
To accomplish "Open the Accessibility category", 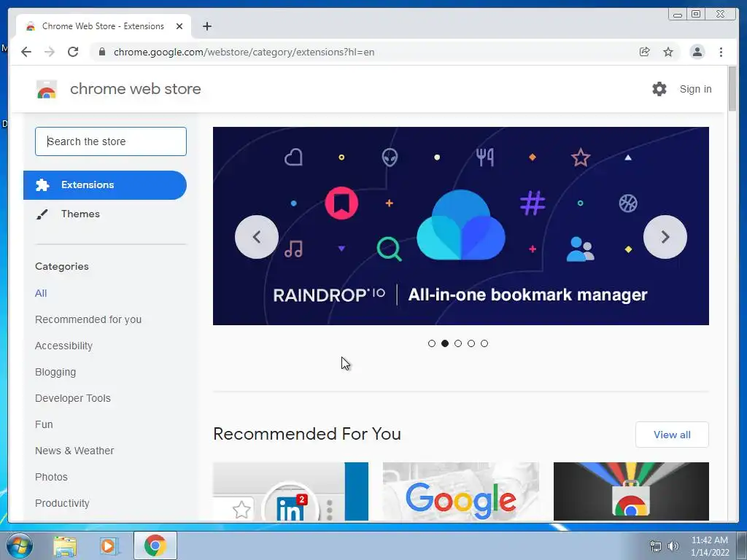I will point(64,346).
